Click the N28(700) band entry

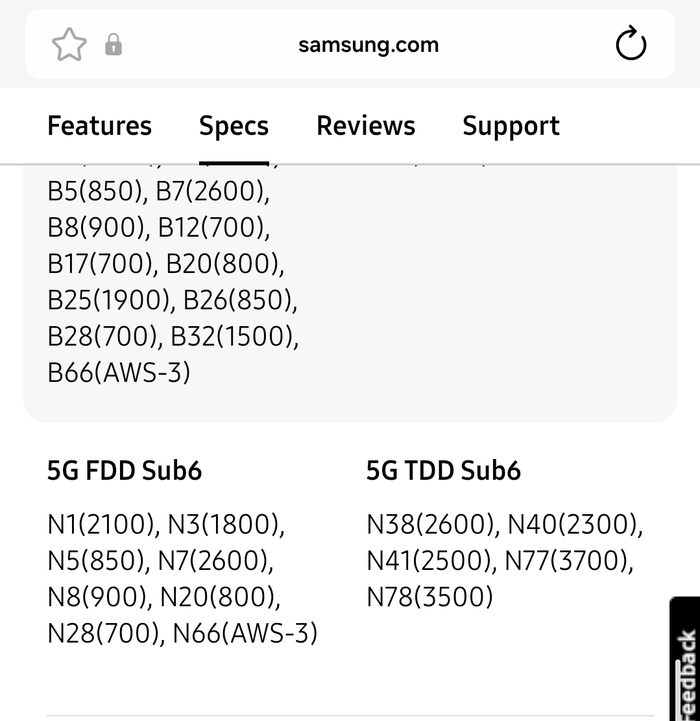coord(103,633)
